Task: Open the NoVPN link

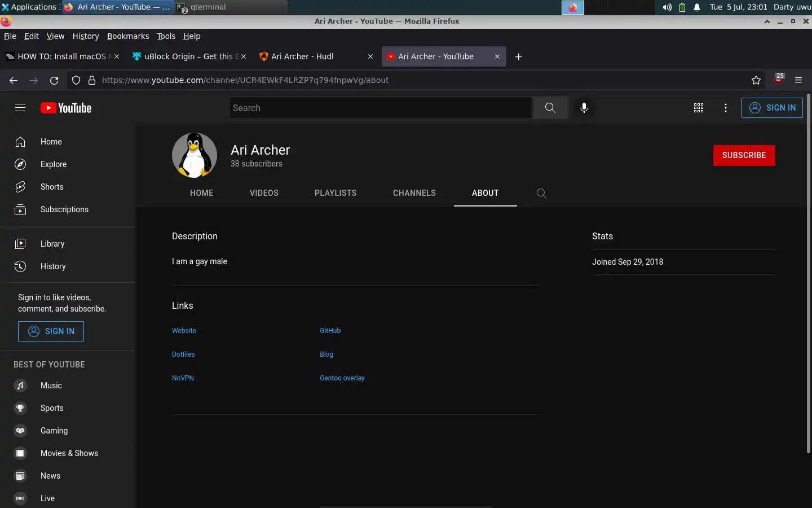Action: click(183, 378)
